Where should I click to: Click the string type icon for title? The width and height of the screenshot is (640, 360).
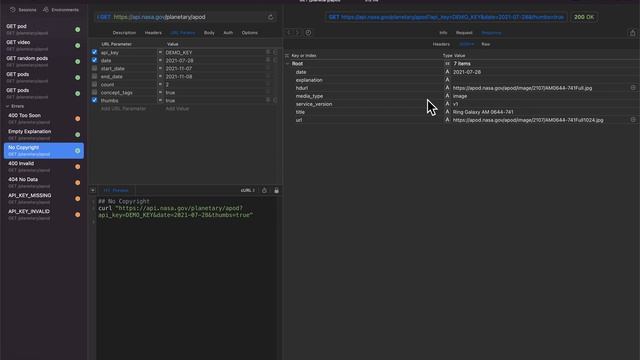[447, 111]
